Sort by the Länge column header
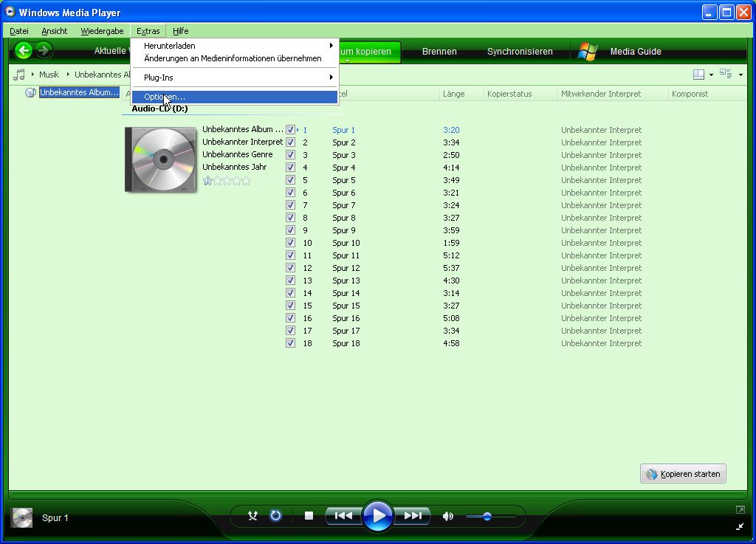 pyautogui.click(x=454, y=94)
